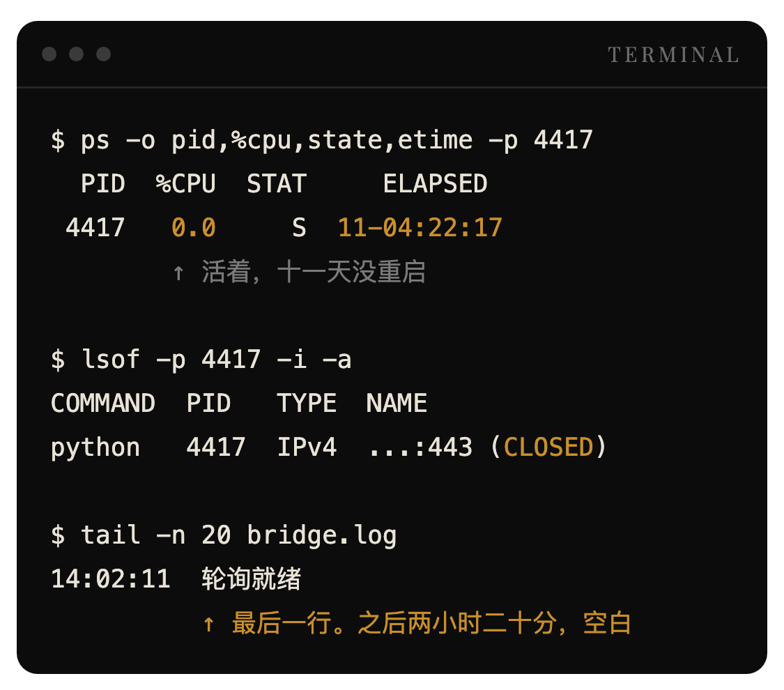Click the STAT column header
The width and height of the screenshot is (784, 690).
(x=277, y=183)
